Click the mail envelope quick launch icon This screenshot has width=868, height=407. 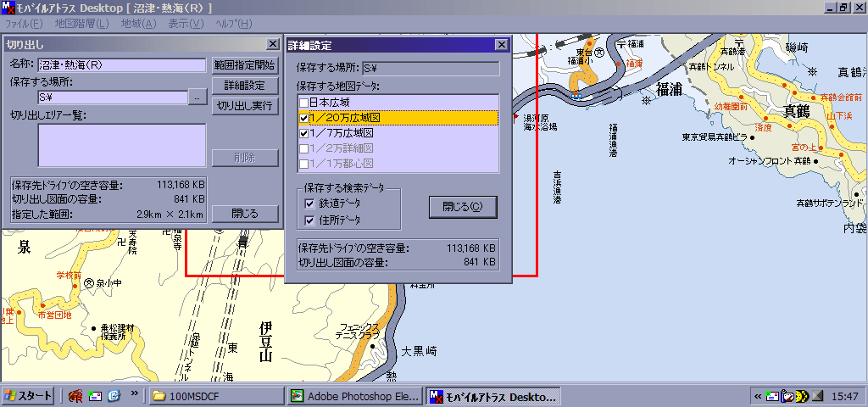click(x=95, y=396)
